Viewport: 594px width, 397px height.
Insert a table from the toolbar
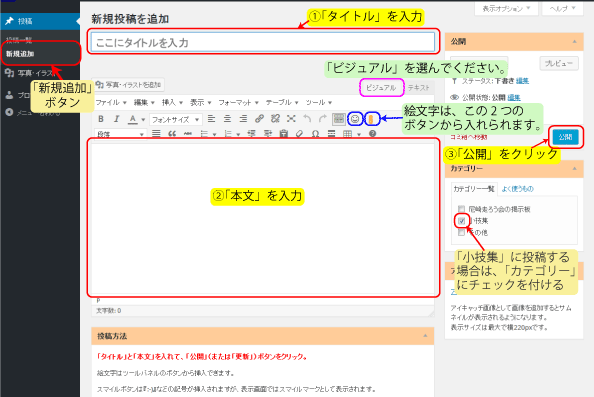click(347, 133)
